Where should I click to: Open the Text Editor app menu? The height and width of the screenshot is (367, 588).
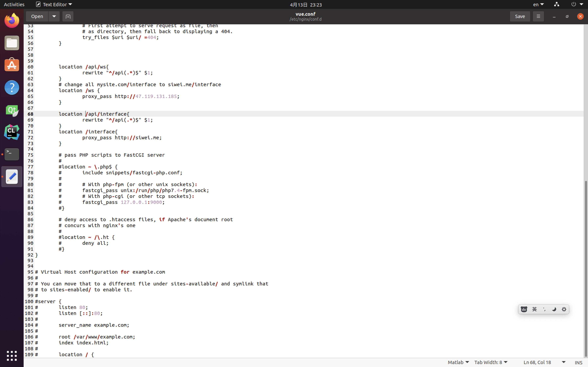point(54,4)
